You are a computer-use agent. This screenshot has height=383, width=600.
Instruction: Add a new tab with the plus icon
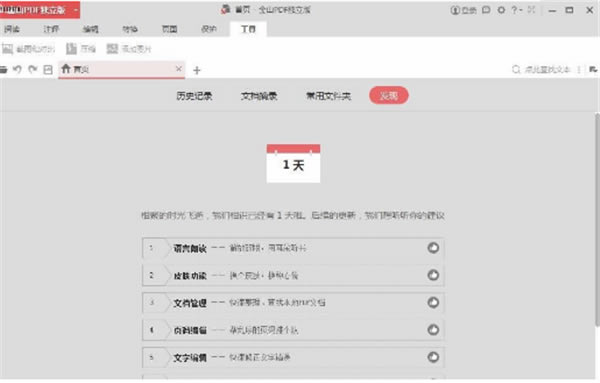[197, 70]
